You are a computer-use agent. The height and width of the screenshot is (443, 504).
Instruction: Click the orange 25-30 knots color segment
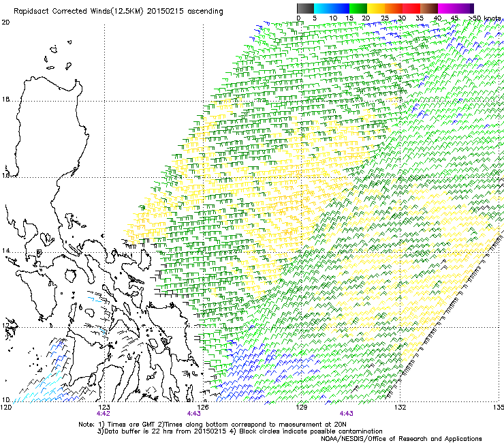(394, 8)
